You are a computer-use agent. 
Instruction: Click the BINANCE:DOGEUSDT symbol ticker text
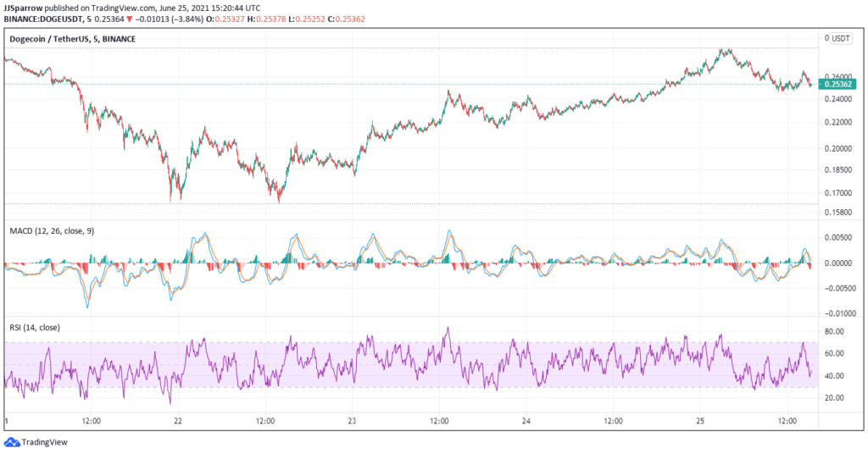pyautogui.click(x=44, y=17)
